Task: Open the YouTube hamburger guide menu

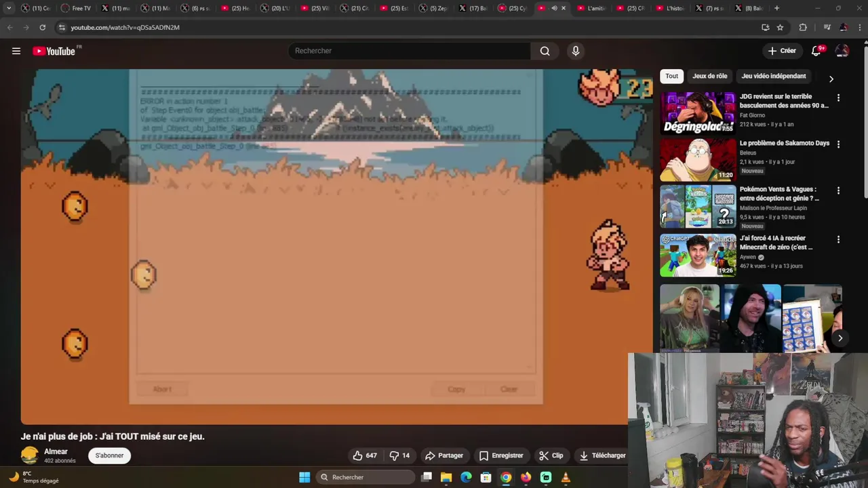Action: [x=16, y=51]
